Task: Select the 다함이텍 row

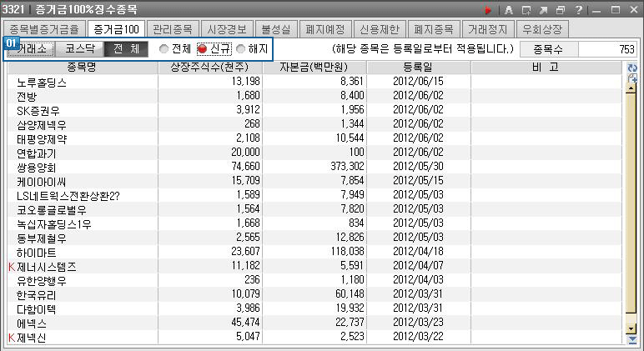Action: 314,308
